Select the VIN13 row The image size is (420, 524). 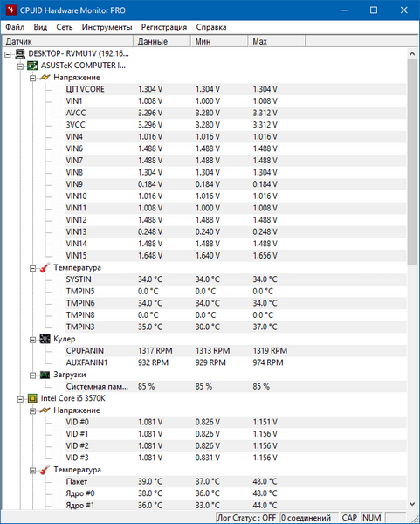[x=235, y=231]
